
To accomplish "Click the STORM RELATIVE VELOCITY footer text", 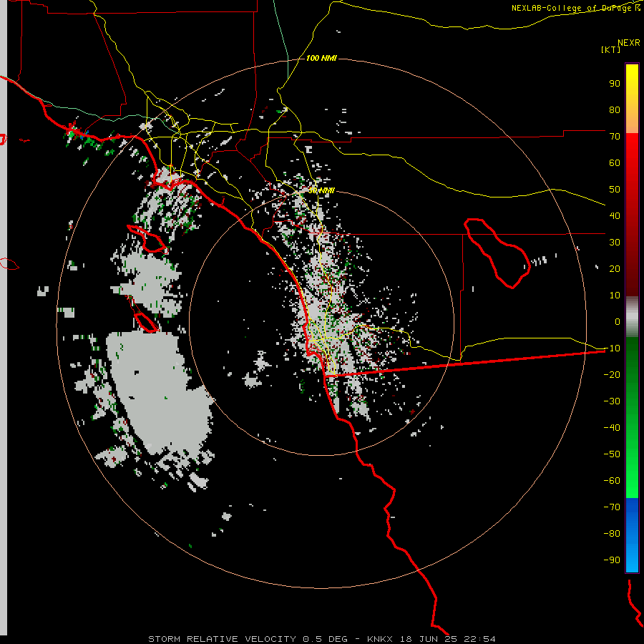I will (x=222, y=639).
